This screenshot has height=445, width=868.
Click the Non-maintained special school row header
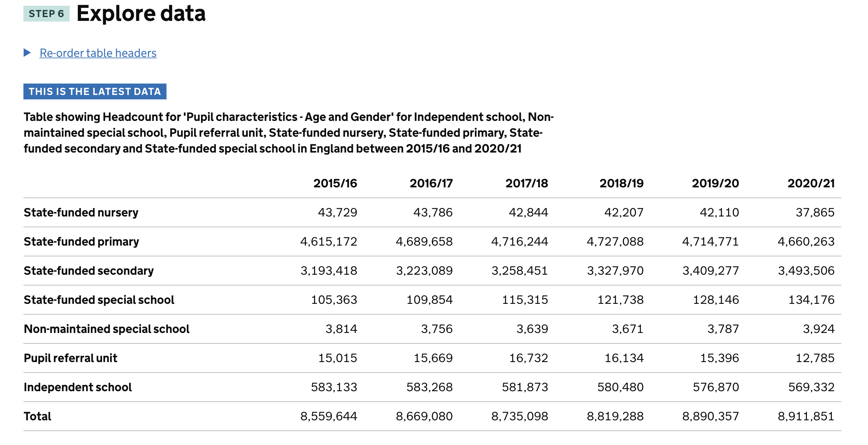click(x=106, y=329)
